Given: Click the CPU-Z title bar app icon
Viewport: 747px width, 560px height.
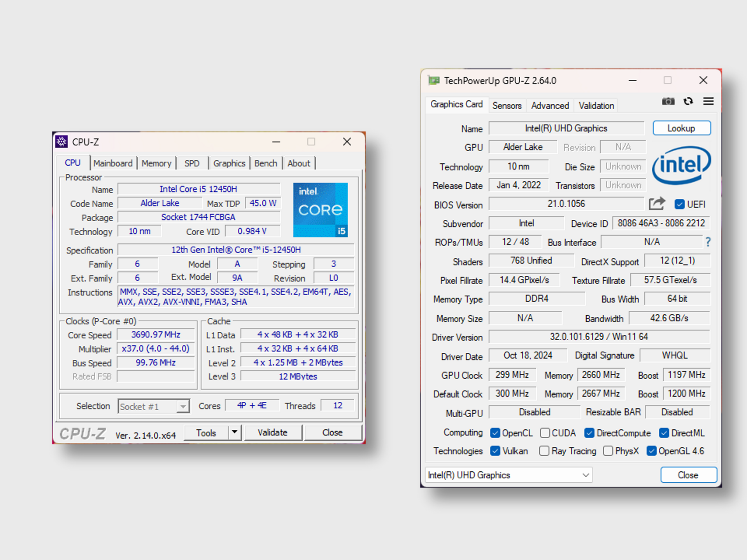Looking at the screenshot, I should (x=61, y=142).
